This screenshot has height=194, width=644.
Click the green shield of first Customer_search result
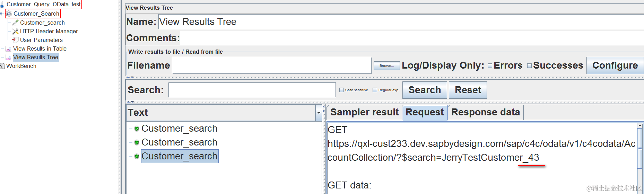pyautogui.click(x=137, y=129)
